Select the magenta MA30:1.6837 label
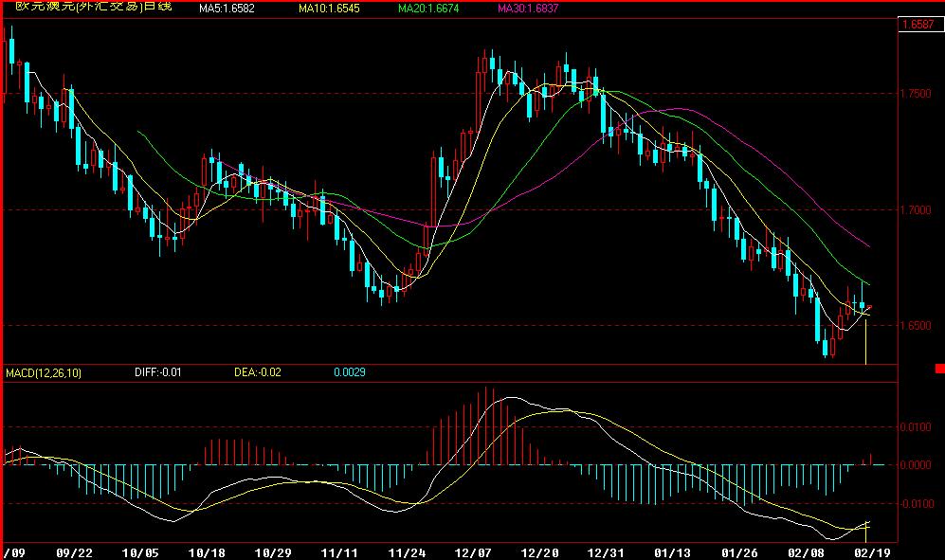Image resolution: width=945 pixels, height=560 pixels. tap(528, 9)
